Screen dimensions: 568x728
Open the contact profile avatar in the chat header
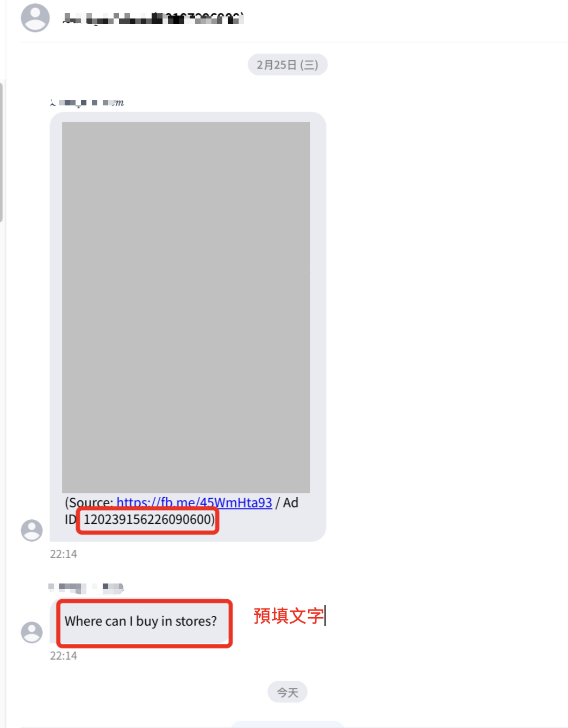35,18
